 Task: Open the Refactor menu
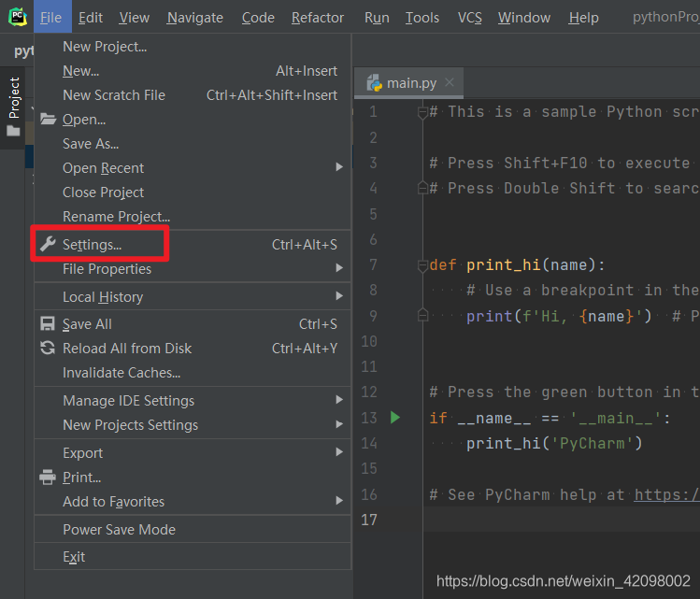(318, 18)
